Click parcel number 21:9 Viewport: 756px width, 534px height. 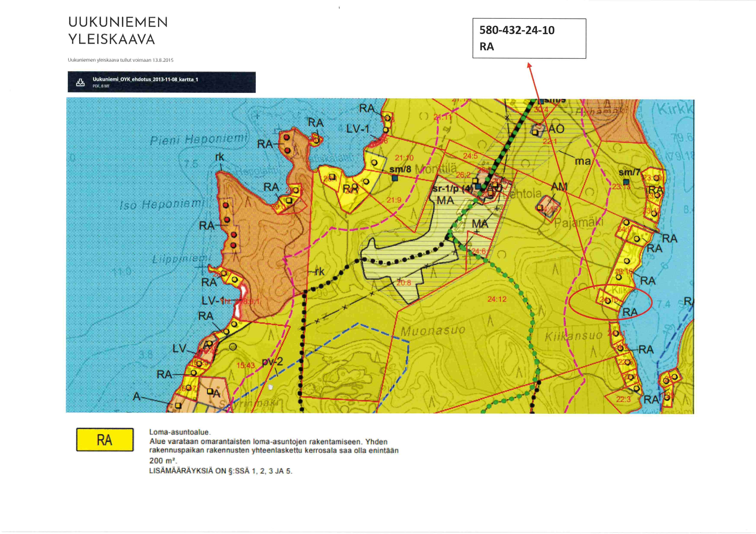click(x=394, y=200)
